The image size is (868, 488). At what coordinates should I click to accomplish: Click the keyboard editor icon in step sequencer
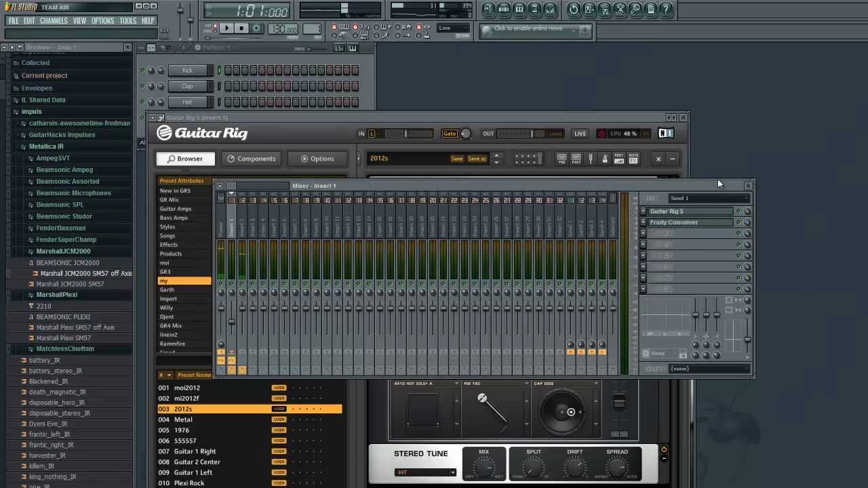[x=353, y=48]
